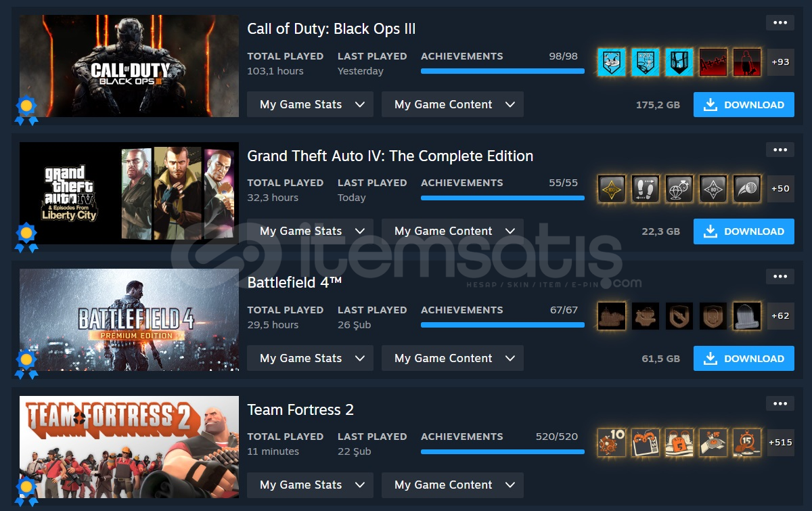Open the three-dot menu for Black Ops III
Screen dimensions: 812x511
click(x=780, y=22)
